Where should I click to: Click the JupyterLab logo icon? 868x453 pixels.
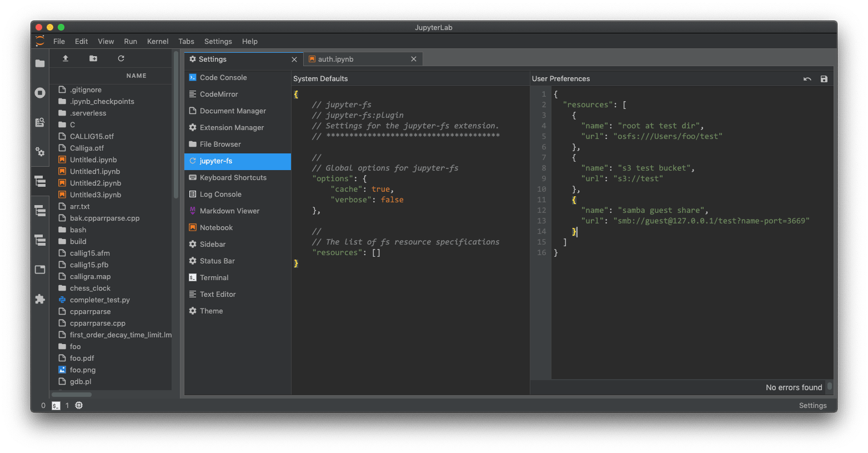(x=40, y=41)
